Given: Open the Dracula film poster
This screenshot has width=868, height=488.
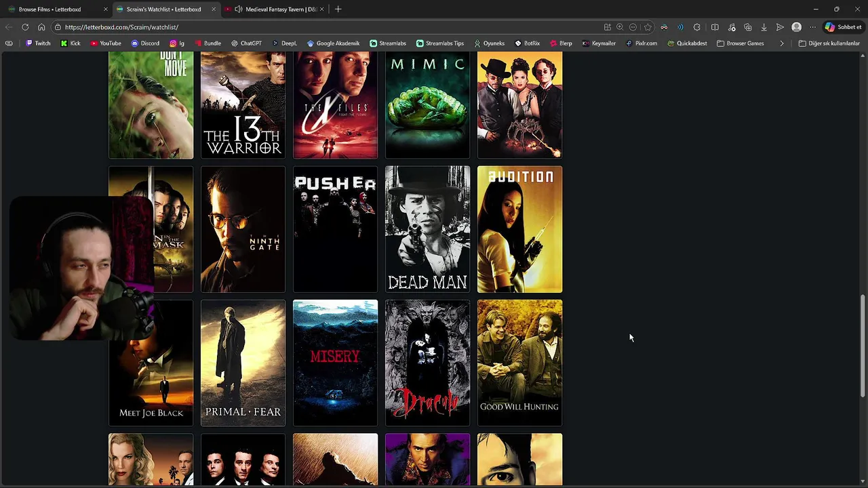Looking at the screenshot, I should click(427, 363).
